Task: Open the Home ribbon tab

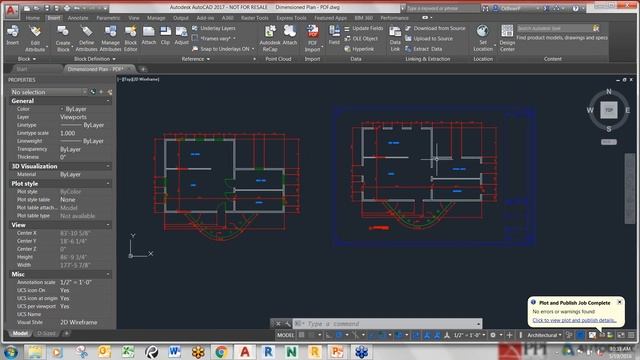Action: coord(33,18)
